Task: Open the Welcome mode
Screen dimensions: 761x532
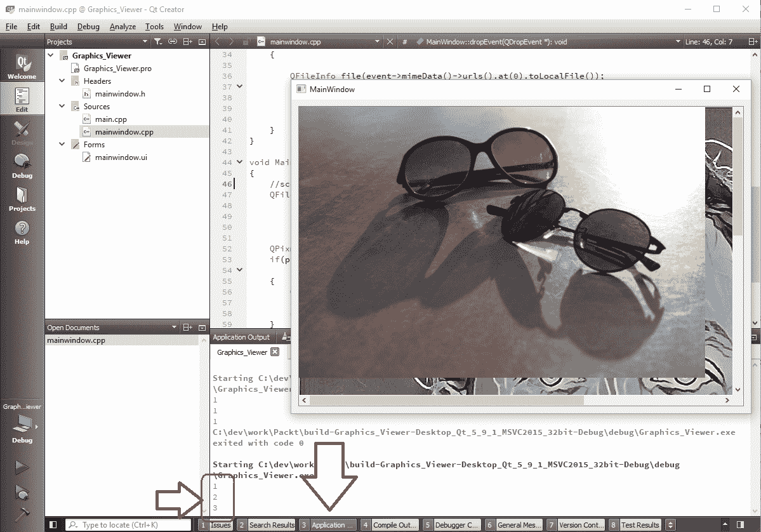Action: coord(22,67)
